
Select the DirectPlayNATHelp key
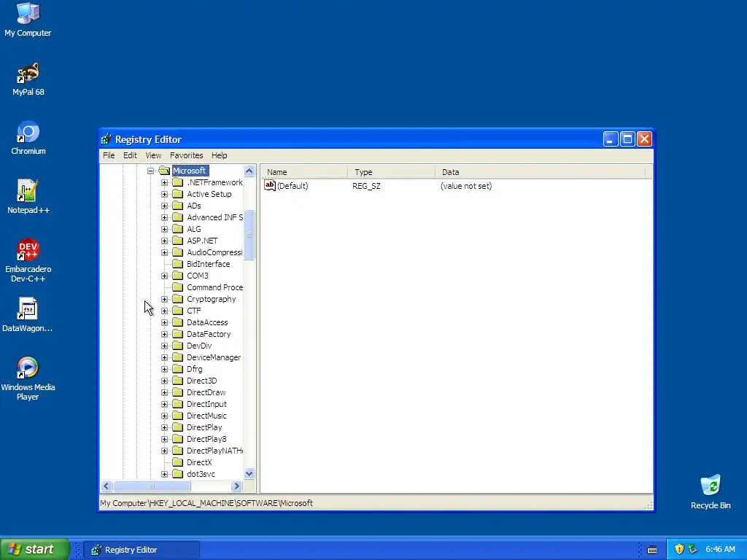(x=214, y=451)
